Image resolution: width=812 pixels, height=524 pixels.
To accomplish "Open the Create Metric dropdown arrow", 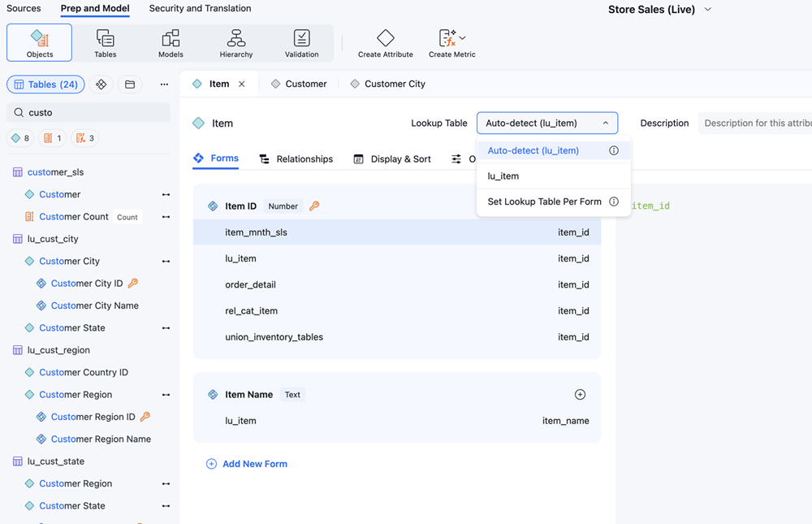I will coord(463,38).
